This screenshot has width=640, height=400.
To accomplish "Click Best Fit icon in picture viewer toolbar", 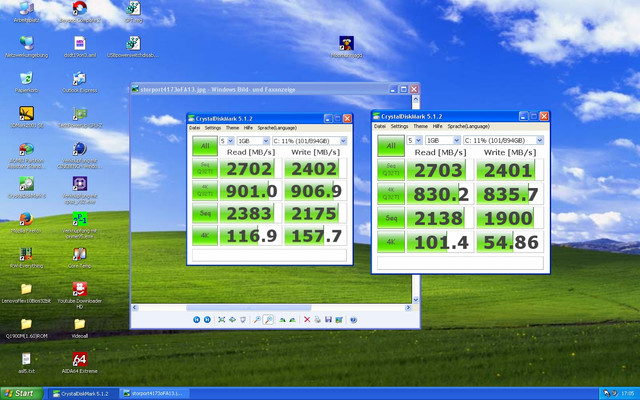I will coord(222,320).
